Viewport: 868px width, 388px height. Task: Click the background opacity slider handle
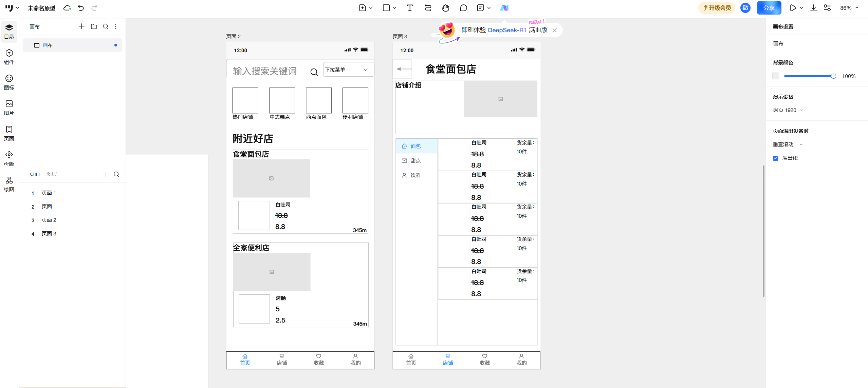pos(833,76)
